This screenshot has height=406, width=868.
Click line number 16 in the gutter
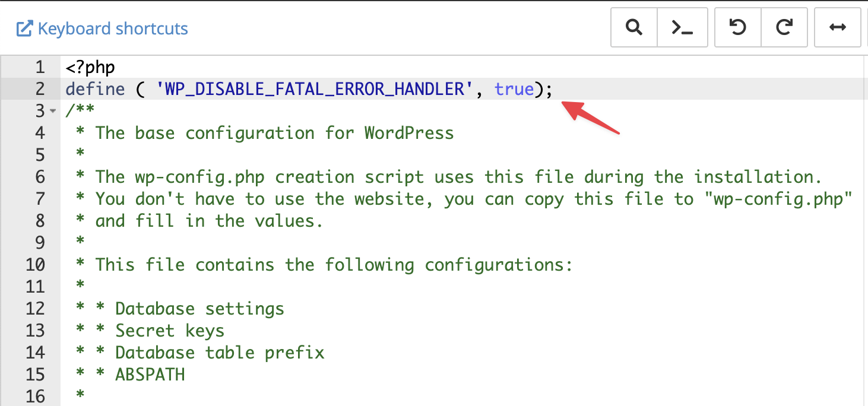(36, 396)
